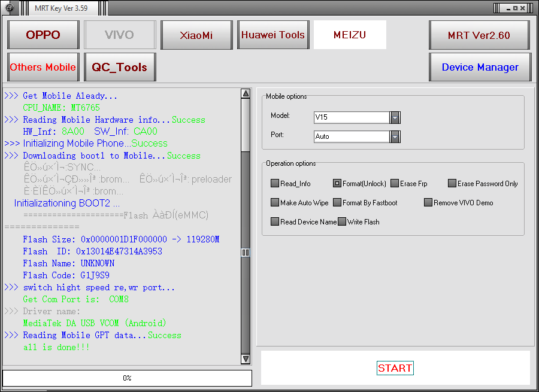
Task: Click the 'Get Com Port is: COM8' line
Action: pos(75,299)
